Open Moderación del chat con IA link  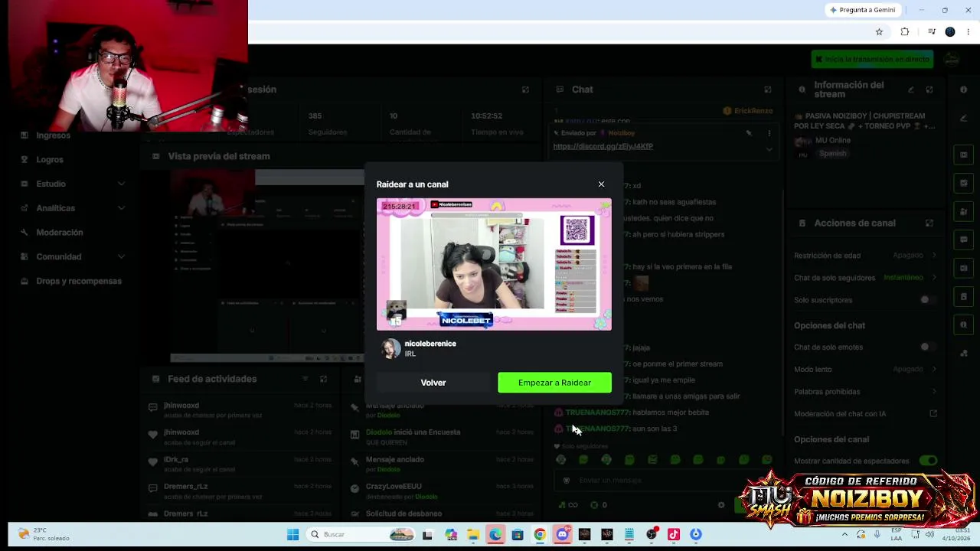coord(865,414)
